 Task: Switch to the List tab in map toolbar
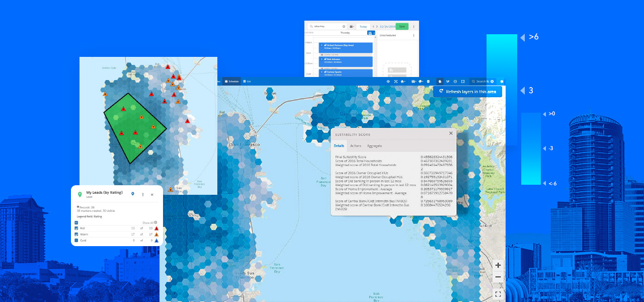[x=247, y=81]
